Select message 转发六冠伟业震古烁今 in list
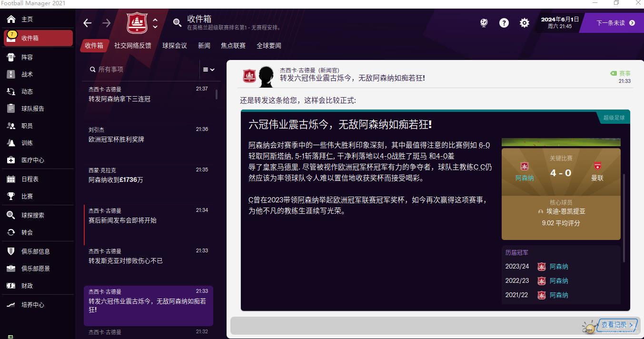Screen dimensions: 644x339 click(x=149, y=306)
